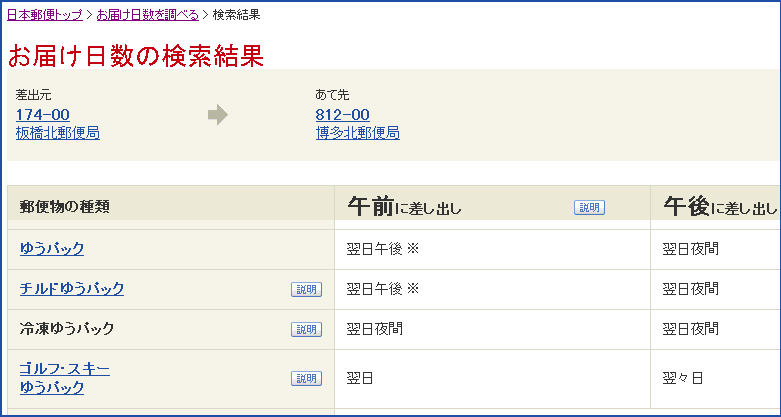Open 板橋北郵便局 post office link

click(58, 133)
